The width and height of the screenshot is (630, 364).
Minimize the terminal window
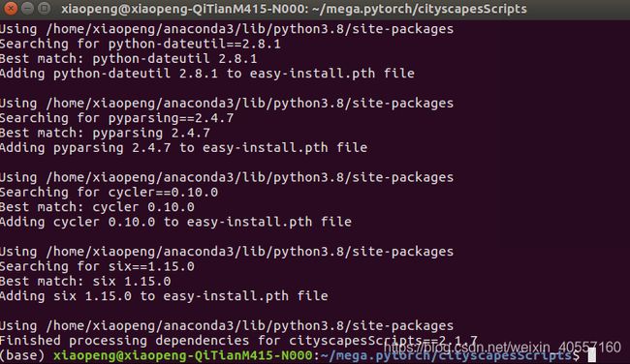pos(28,8)
